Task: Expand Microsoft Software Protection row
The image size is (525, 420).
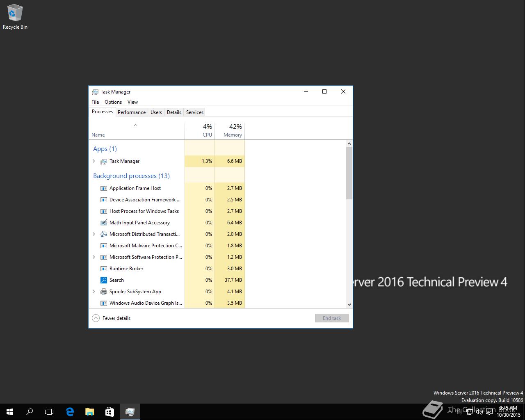Action: [x=94, y=257]
